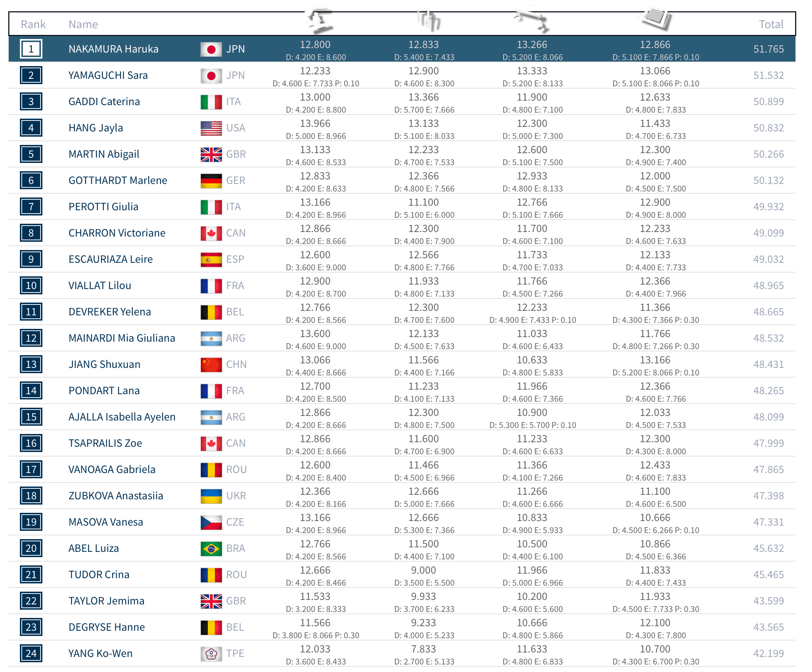
Task: Sort by the Total column header
Action: tap(771, 24)
